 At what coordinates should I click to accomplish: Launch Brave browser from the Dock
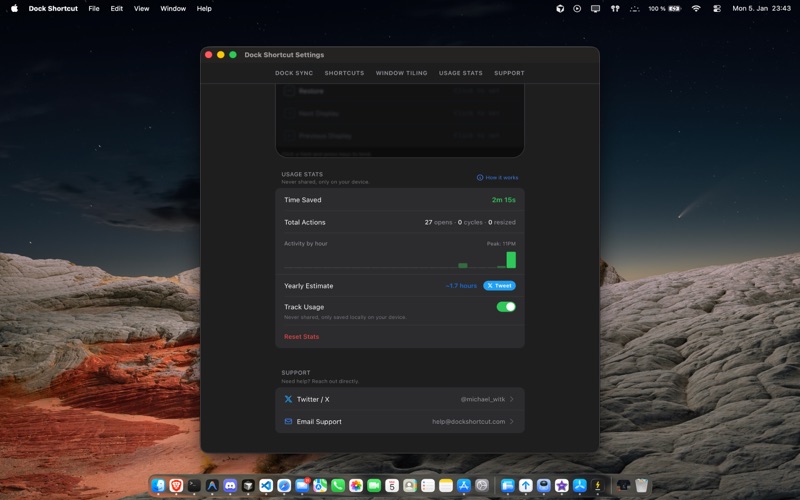coord(176,485)
